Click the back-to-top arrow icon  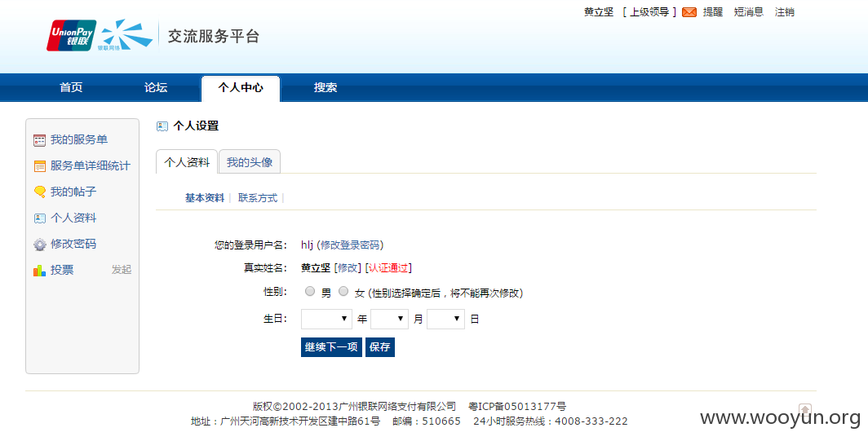click(x=805, y=409)
